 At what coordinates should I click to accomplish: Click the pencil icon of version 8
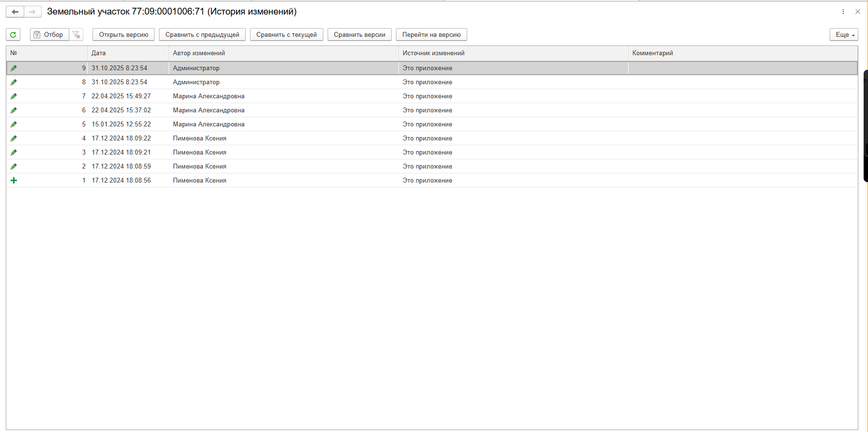(14, 82)
